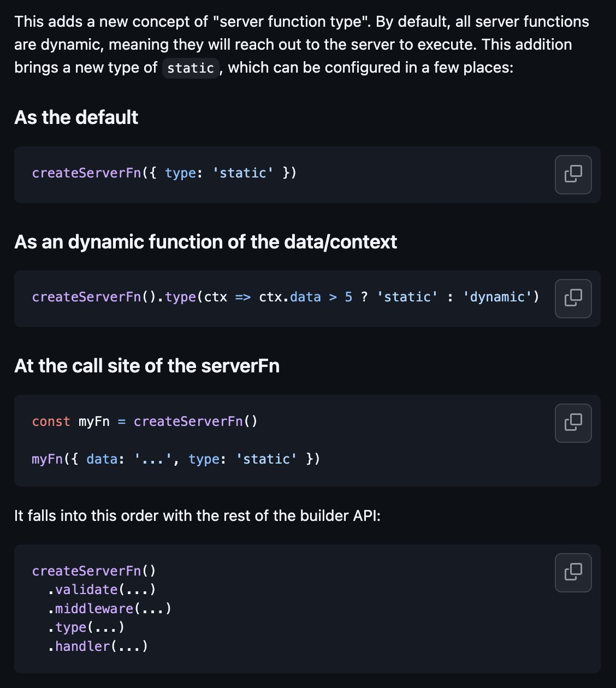Click 'At the call site of the serverFn' heading
The width and height of the screenshot is (616, 688).
pyautogui.click(x=147, y=365)
